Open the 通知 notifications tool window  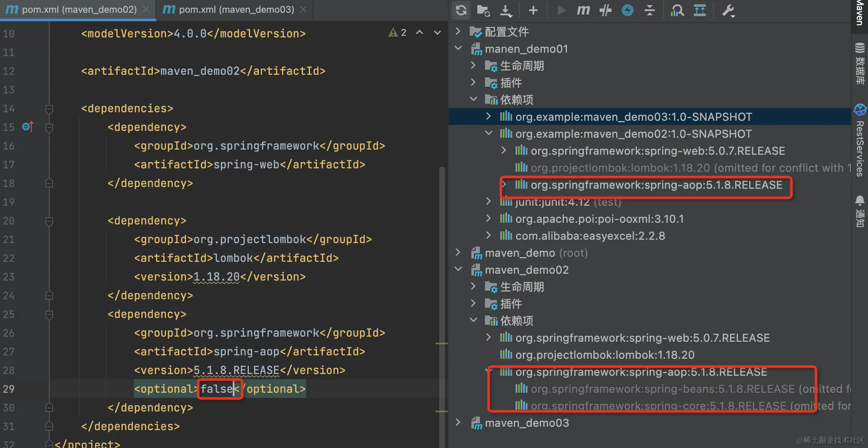[860, 211]
